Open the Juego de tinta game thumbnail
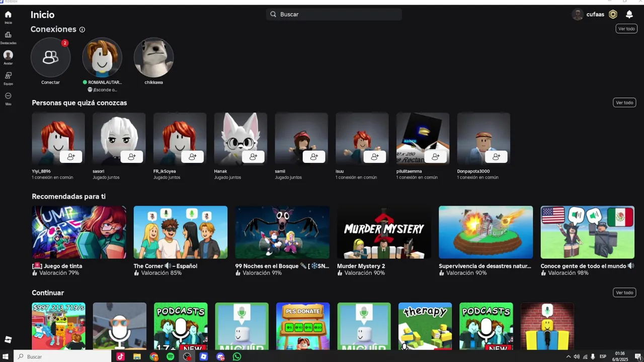This screenshot has width=644, height=362. 79,232
